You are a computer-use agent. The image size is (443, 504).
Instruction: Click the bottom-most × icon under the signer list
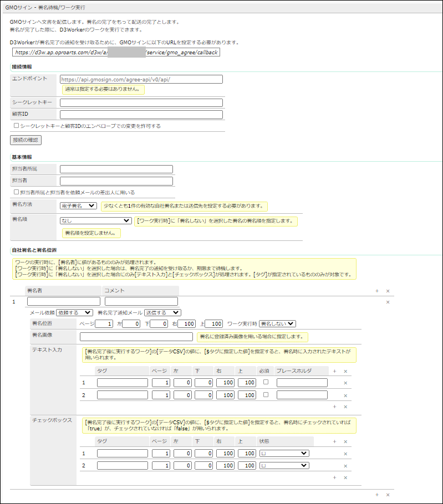pos(388,495)
